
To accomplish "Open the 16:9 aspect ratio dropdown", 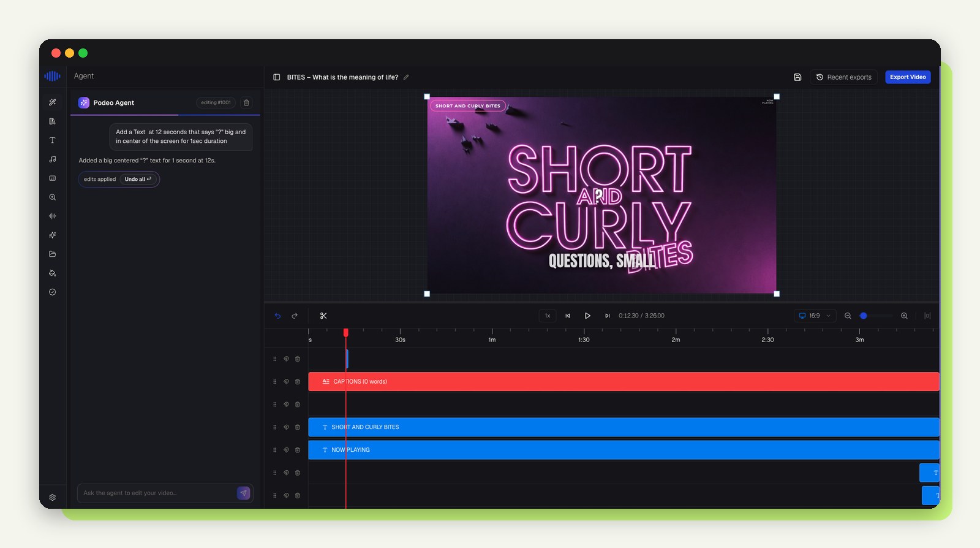I will pyautogui.click(x=815, y=316).
